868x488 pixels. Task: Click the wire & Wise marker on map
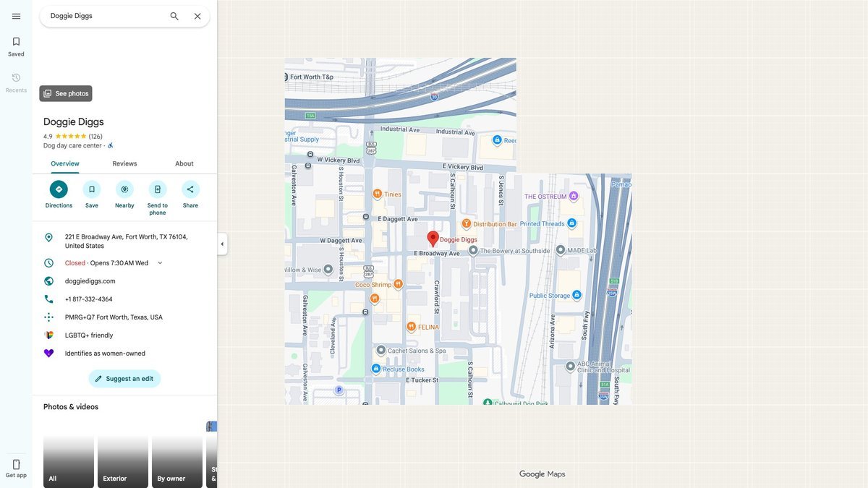(x=328, y=269)
